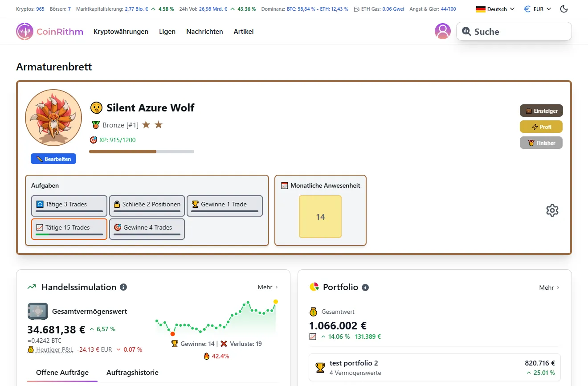Viewport: 588px width, 386px height.
Task: Expand Portfolio details via 'Mehr'
Action: 549,287
